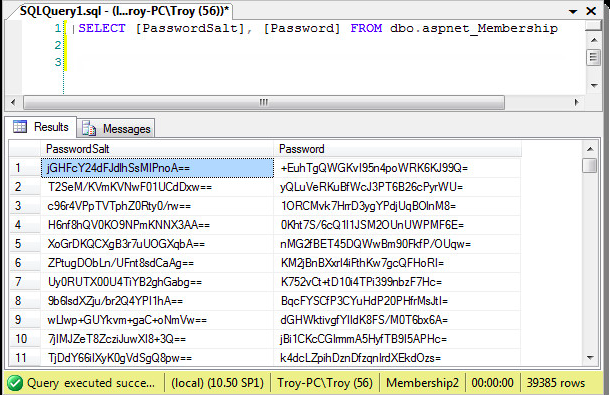Select salt cell Uy0RUTX00U4TiYB2ghGabg==

(157, 282)
